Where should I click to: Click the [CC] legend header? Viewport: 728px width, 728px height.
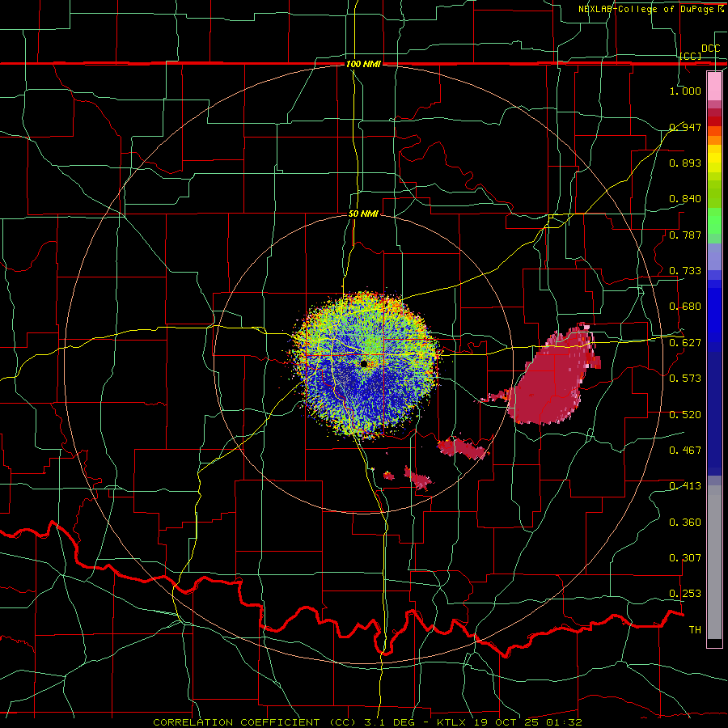(691, 56)
